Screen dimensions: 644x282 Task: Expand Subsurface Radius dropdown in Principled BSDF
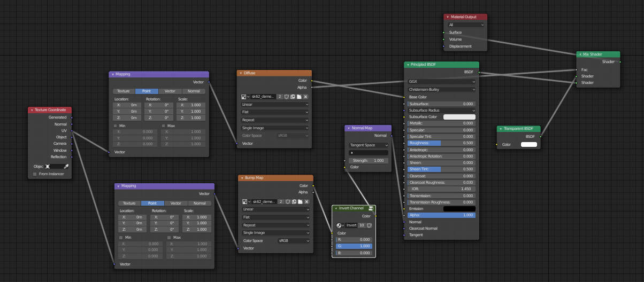[442, 110]
